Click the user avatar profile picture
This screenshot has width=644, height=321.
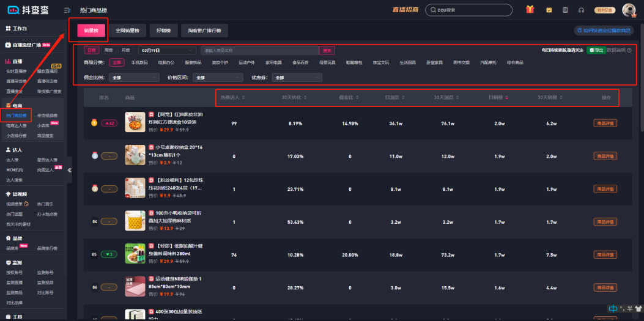[628, 10]
